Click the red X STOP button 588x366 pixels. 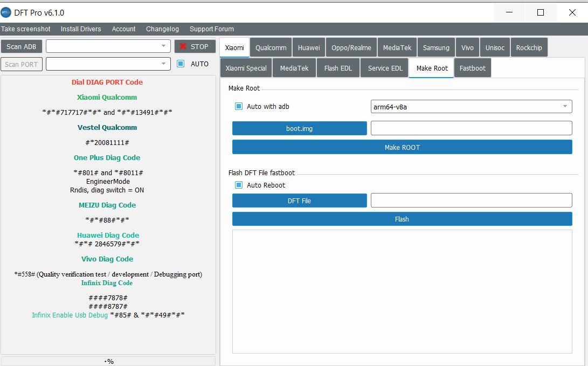[195, 46]
